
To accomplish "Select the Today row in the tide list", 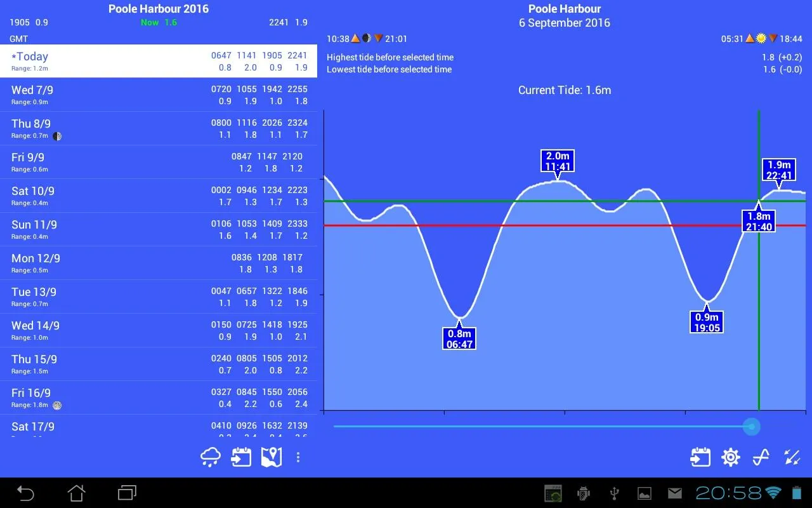I will [159, 61].
